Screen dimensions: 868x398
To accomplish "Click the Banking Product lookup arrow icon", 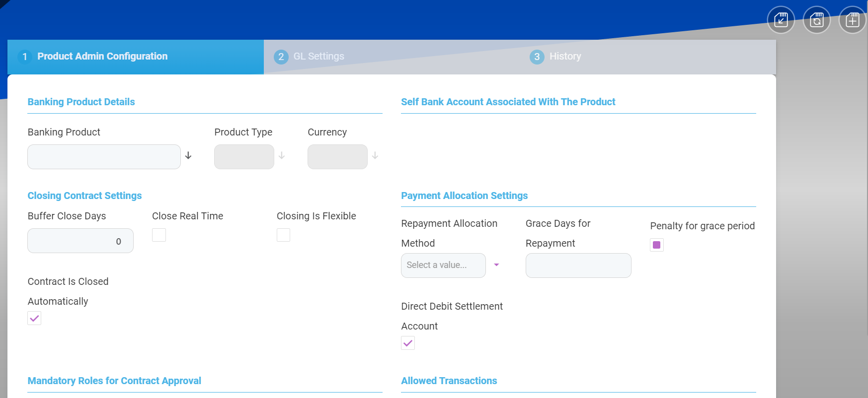I will 188,156.
